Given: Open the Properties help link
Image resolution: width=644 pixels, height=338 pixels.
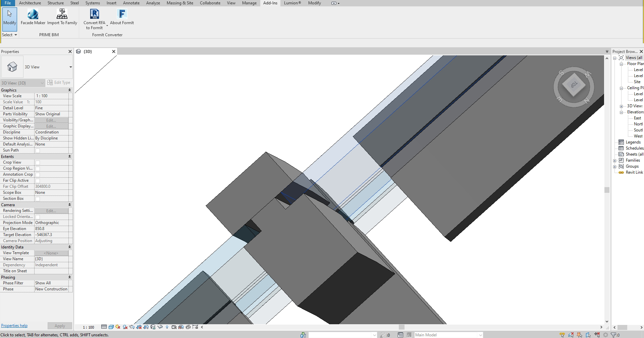Looking at the screenshot, I should 14,326.
